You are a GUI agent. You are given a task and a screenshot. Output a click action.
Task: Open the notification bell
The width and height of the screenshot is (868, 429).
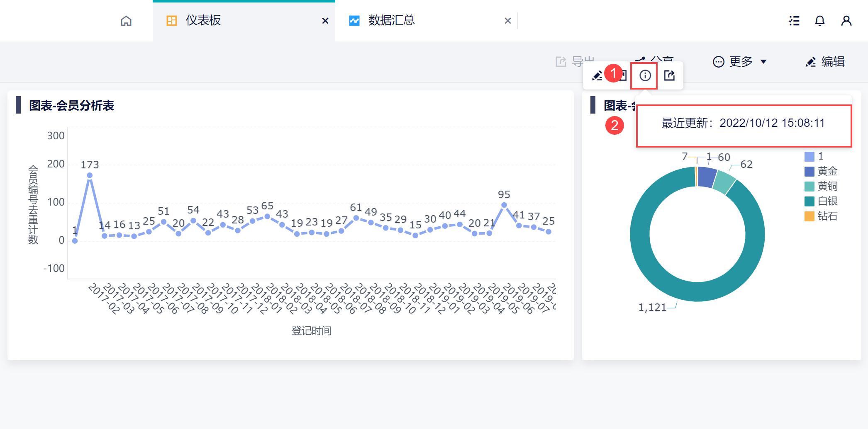pyautogui.click(x=820, y=21)
